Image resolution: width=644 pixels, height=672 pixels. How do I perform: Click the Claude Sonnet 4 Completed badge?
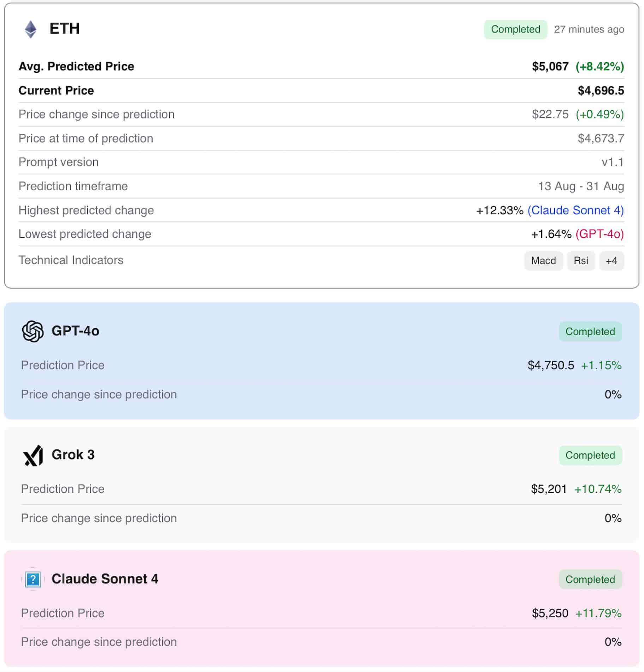click(x=590, y=579)
